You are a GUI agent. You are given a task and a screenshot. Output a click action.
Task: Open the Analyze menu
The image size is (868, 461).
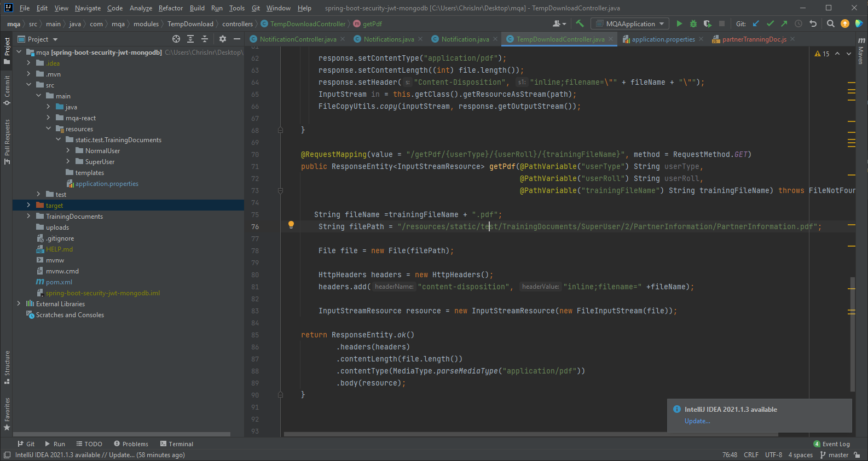pyautogui.click(x=141, y=8)
